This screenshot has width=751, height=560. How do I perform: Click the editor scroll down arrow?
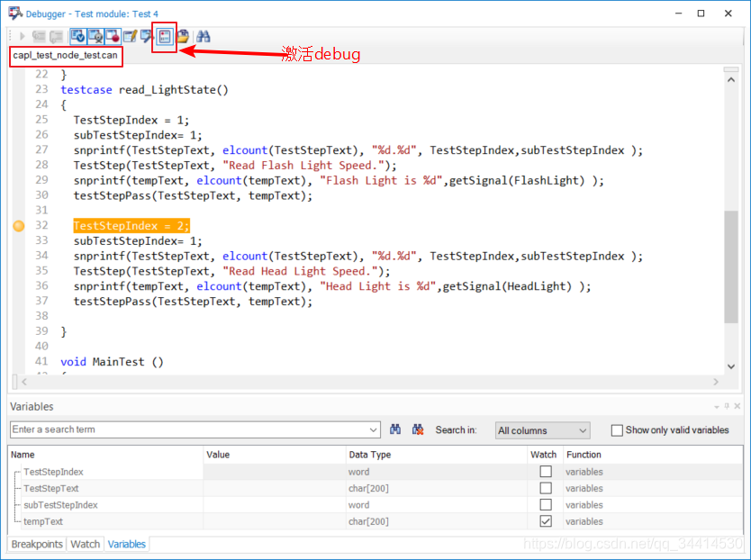point(731,366)
